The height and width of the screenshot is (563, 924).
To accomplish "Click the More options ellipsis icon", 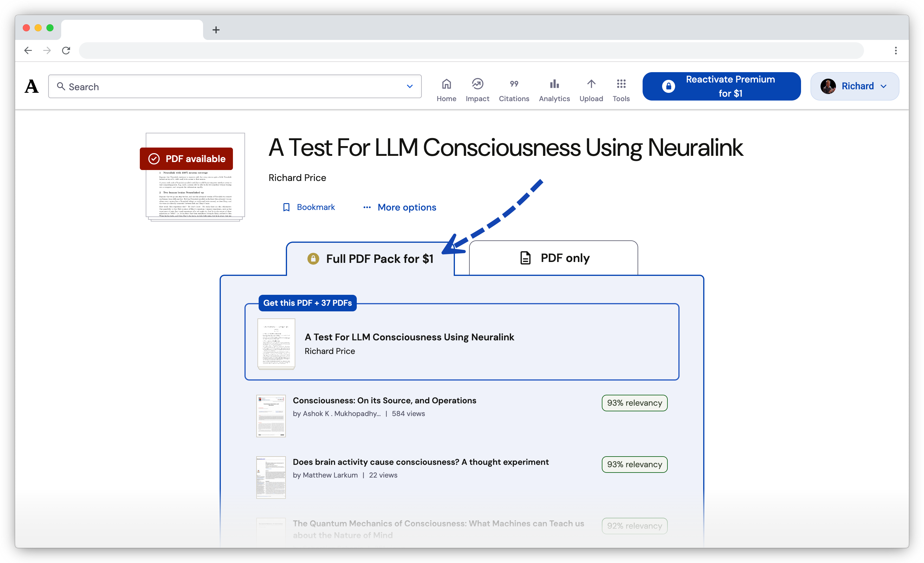I will pos(367,207).
